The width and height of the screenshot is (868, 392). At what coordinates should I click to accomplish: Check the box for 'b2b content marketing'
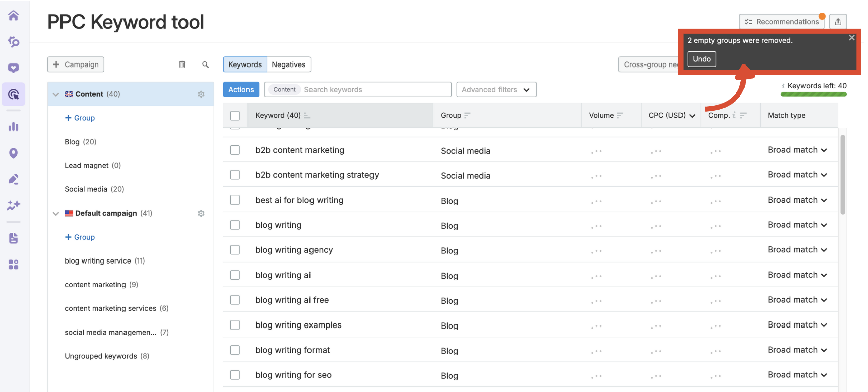click(235, 150)
